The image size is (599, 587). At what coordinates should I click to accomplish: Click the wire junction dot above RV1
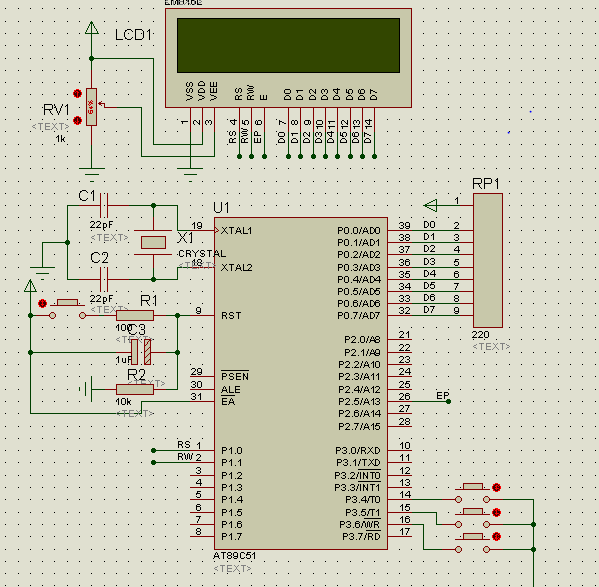pos(92,58)
